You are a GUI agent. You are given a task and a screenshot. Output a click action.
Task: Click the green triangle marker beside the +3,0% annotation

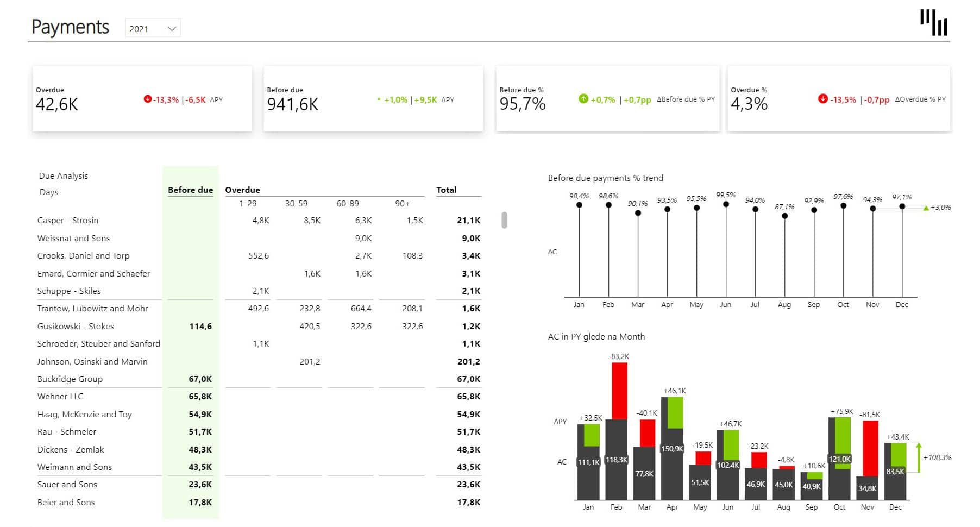coord(925,207)
